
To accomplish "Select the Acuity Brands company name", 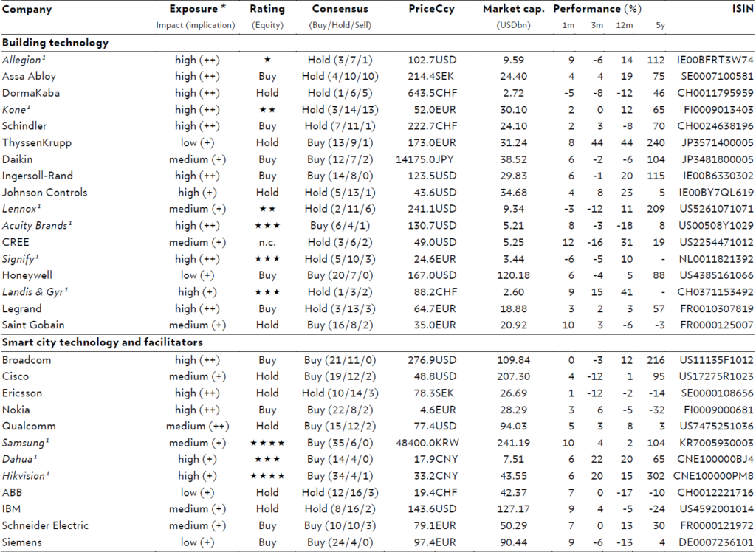I will [37, 226].
